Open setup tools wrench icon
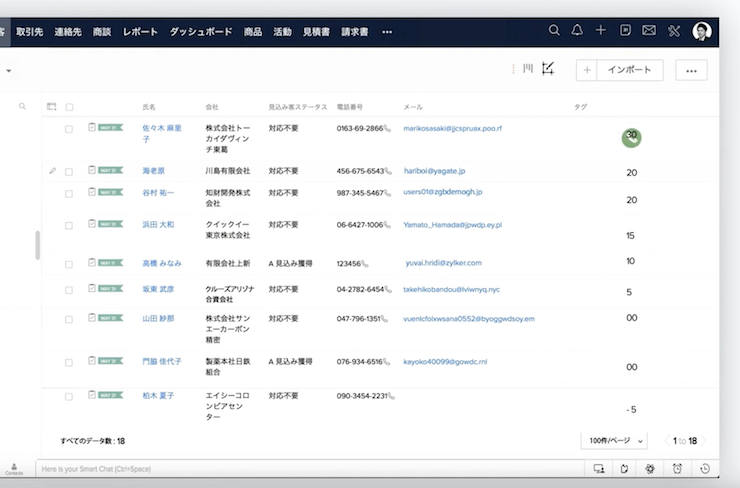Screen dimensions: 740x488 pyautogui.click(x=674, y=31)
